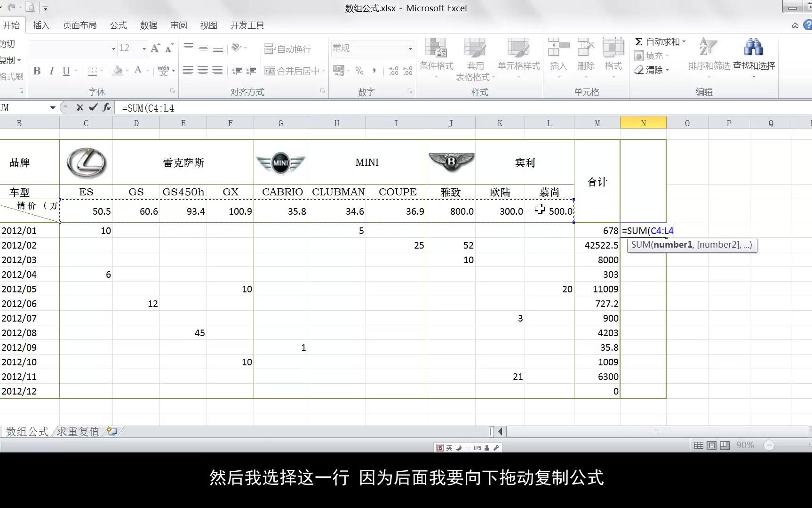
Task: Click the text orientation icon
Action: click(x=237, y=48)
